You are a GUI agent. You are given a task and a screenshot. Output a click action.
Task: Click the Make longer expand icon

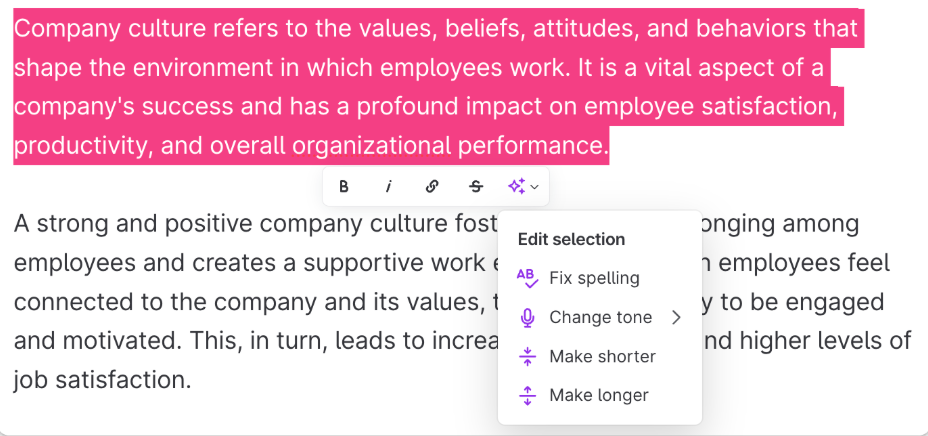pyautogui.click(x=527, y=395)
